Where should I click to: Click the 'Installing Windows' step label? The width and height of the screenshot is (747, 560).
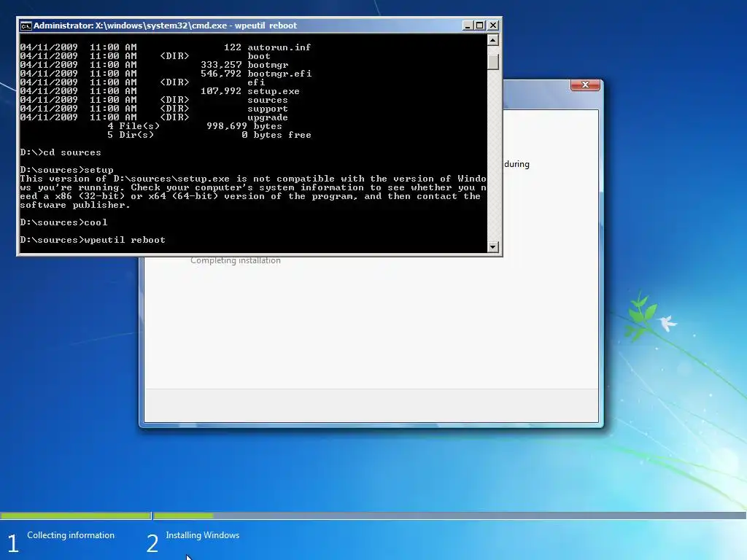203,535
